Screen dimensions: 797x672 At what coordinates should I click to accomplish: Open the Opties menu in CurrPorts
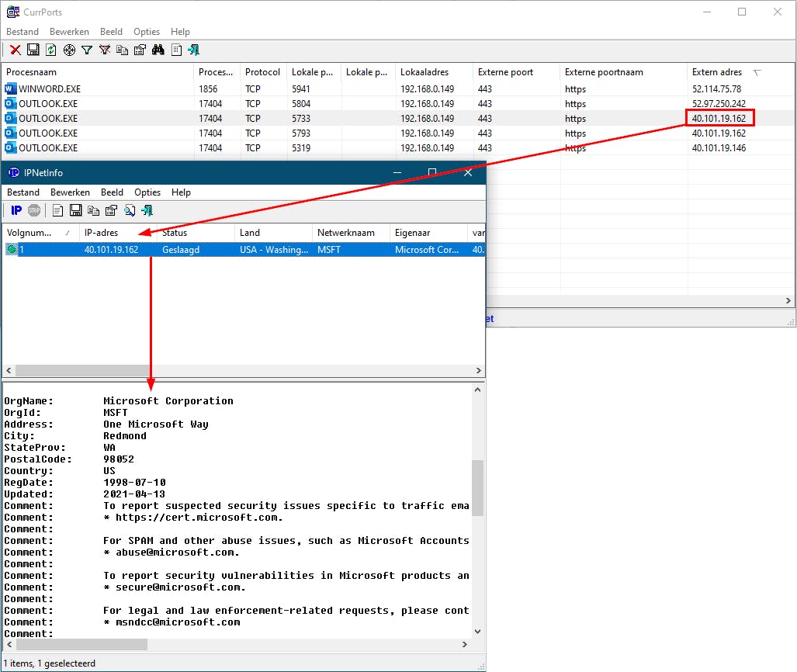coord(146,32)
